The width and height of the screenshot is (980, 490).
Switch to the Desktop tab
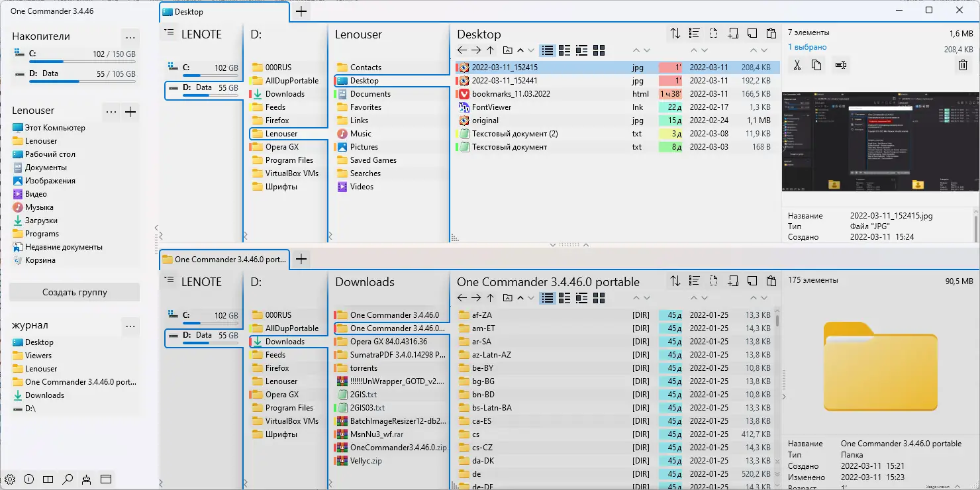pos(224,12)
